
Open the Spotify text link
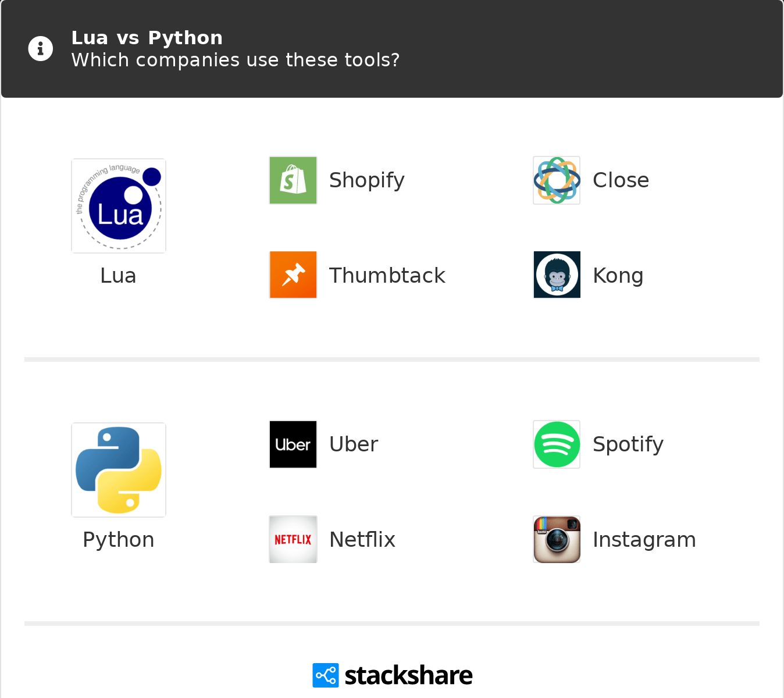pos(628,444)
